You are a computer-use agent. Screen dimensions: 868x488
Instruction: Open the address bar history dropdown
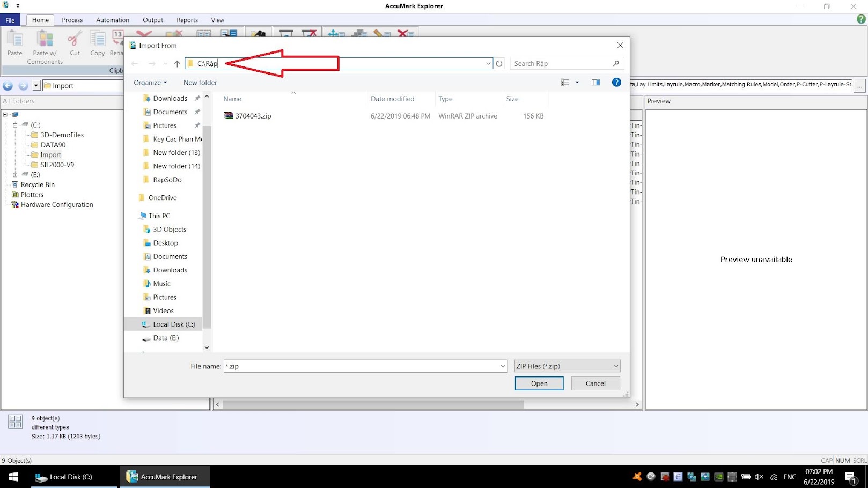coord(488,64)
